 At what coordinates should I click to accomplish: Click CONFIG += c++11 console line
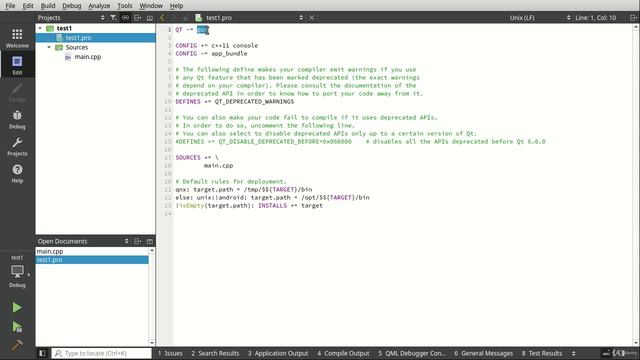(217, 46)
